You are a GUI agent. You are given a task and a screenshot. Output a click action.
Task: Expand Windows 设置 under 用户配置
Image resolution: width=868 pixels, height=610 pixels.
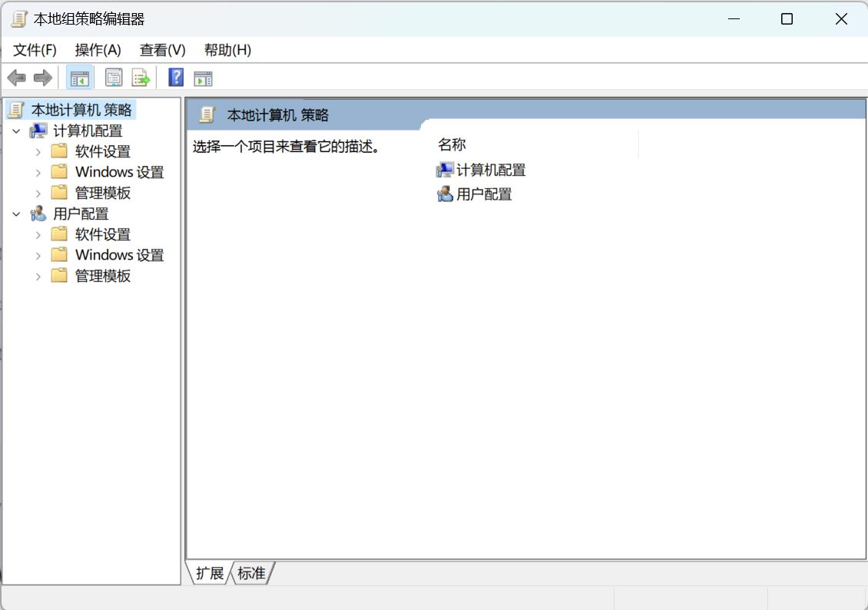point(37,254)
